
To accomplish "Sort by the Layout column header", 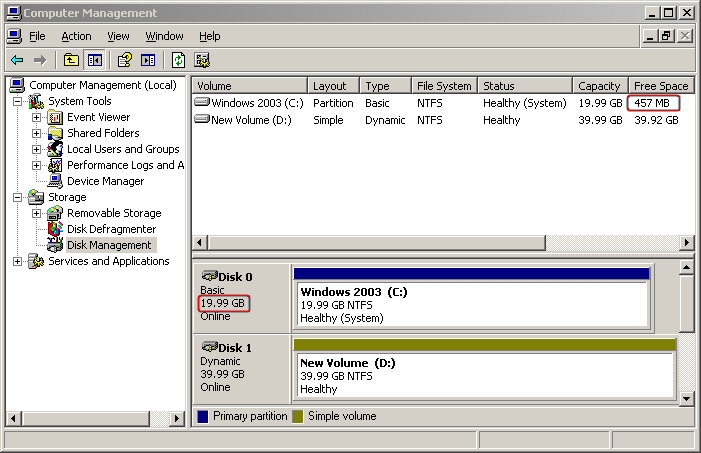I will point(334,85).
